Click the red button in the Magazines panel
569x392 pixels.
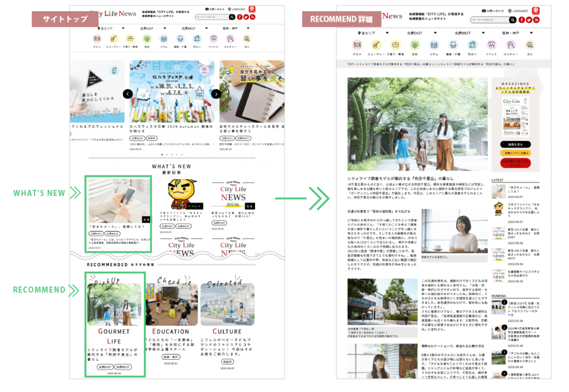point(515,163)
